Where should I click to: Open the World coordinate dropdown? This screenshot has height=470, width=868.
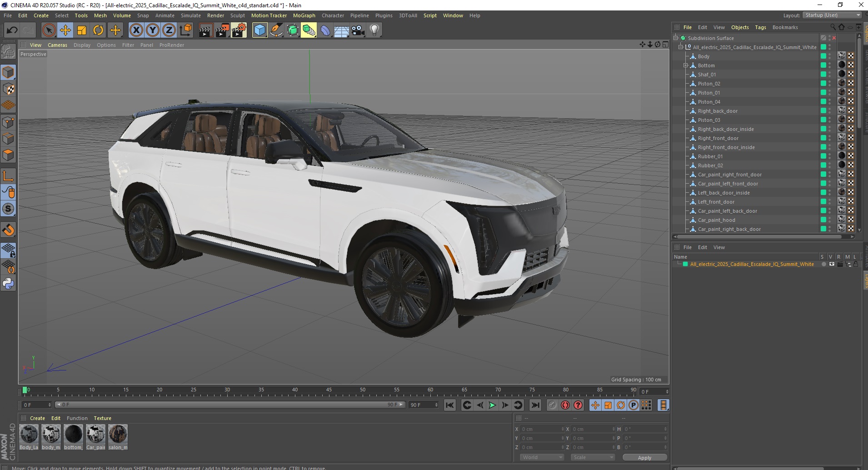pos(542,457)
